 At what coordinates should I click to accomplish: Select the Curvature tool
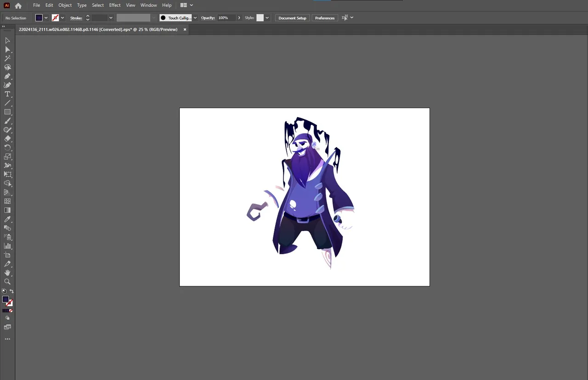(x=7, y=85)
